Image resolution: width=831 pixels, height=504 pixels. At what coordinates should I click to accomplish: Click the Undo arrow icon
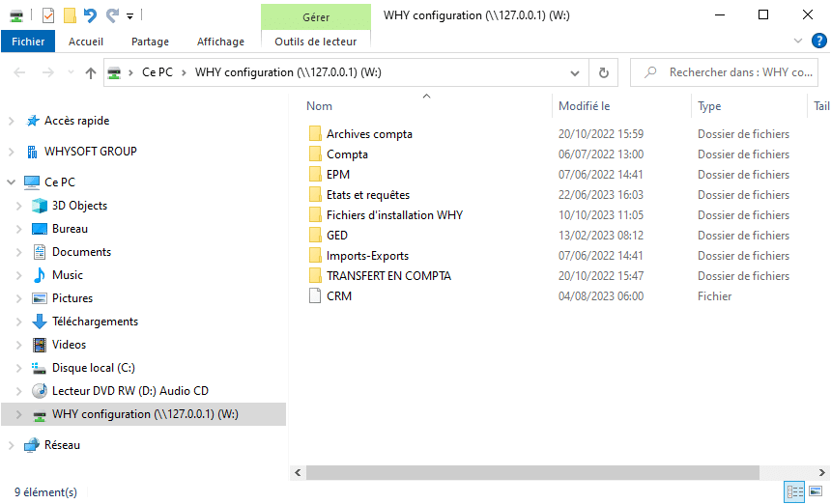tap(91, 15)
